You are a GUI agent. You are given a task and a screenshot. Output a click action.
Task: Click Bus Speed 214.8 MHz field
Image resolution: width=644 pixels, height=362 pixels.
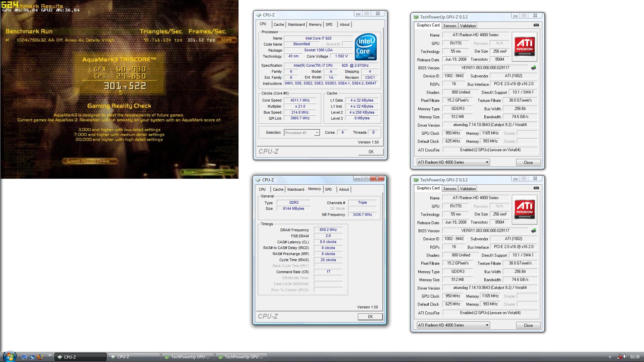click(300, 112)
